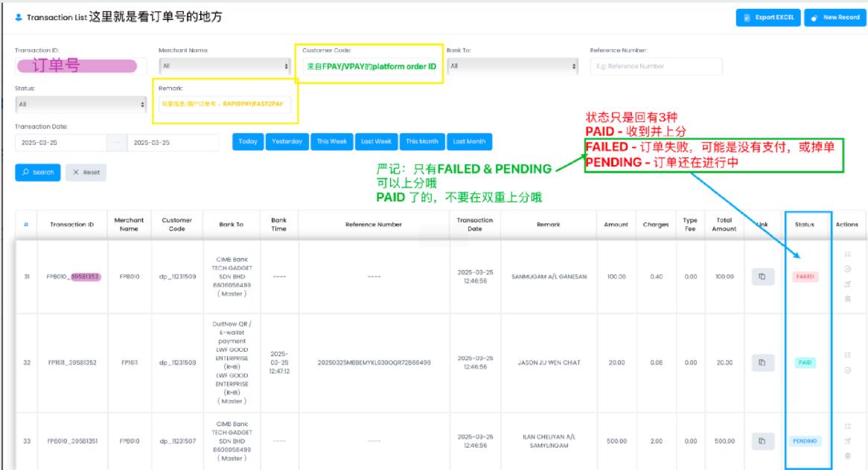This screenshot has width=868, height=470.
Task: Open the Status filter dropdown
Action: click(x=81, y=105)
